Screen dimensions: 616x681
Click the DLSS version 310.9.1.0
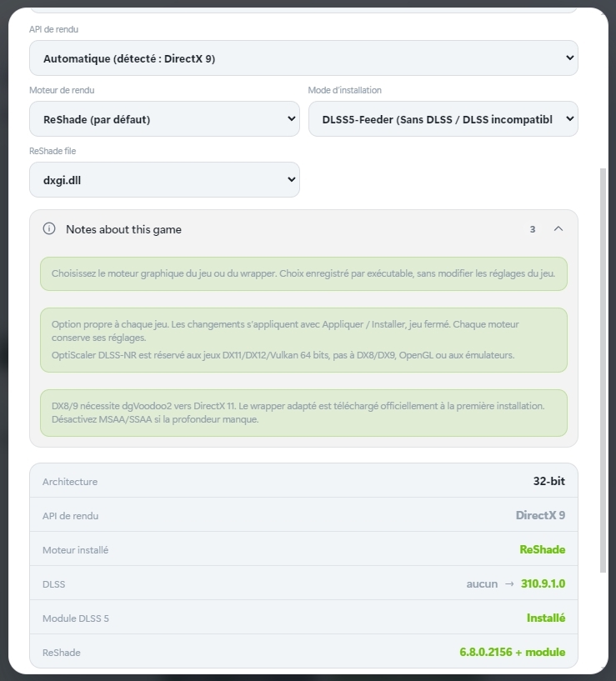coord(543,583)
